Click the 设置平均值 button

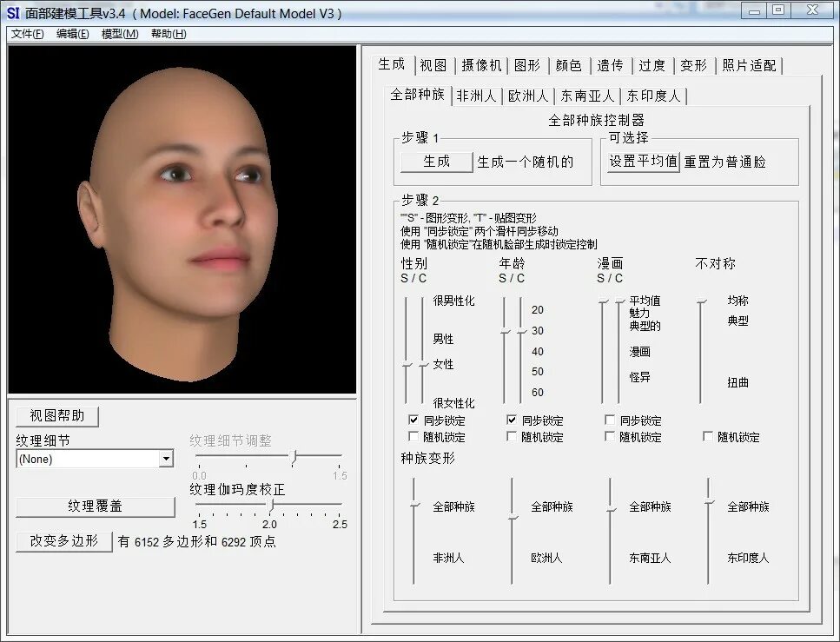click(642, 161)
